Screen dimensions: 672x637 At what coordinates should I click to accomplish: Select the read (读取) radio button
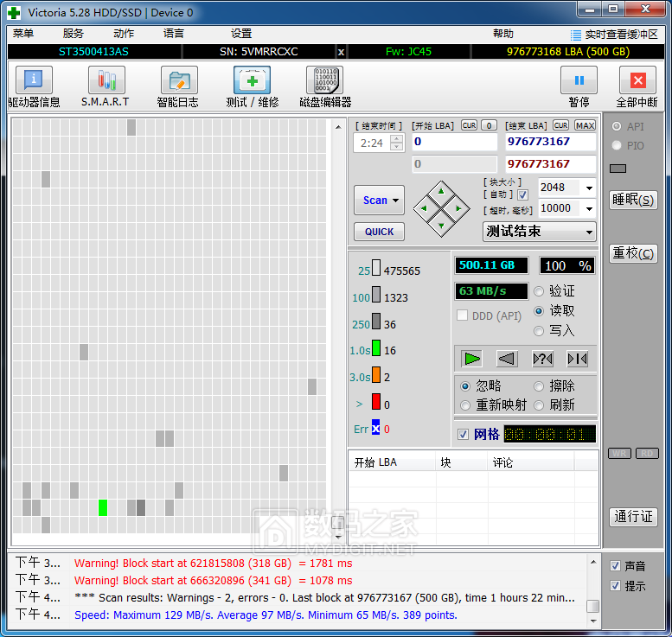[x=539, y=311]
